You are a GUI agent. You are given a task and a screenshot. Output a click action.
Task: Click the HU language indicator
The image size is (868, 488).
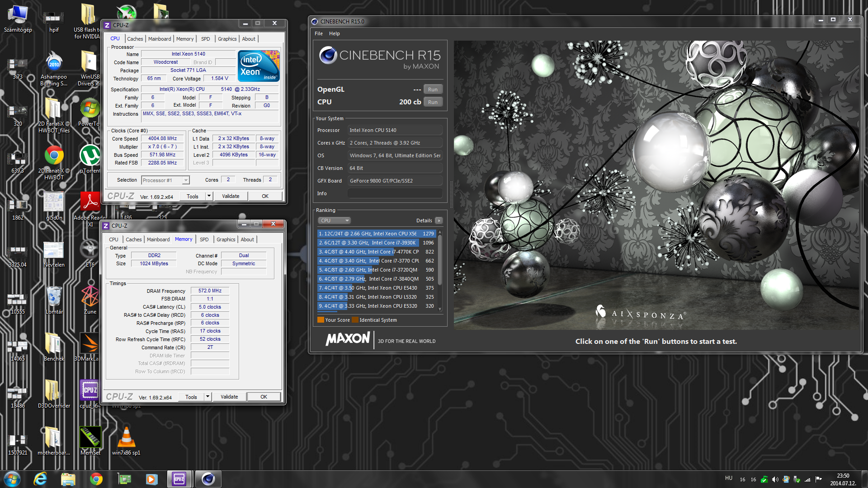click(729, 478)
